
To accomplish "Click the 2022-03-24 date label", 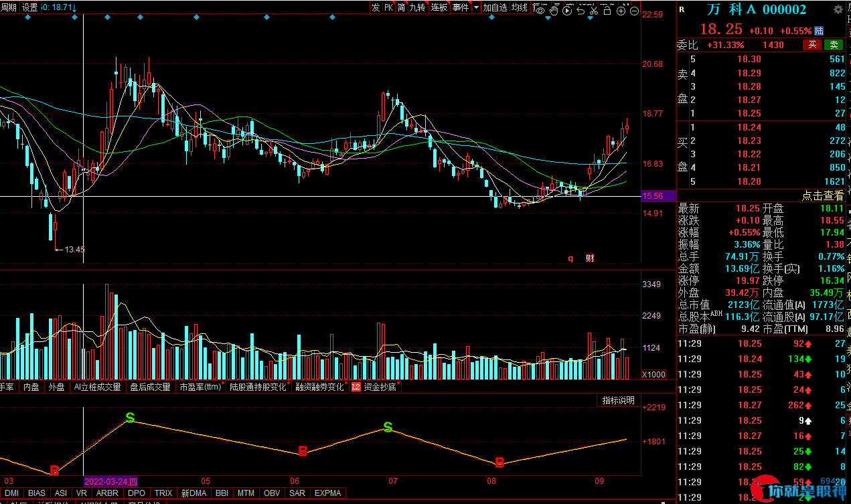I will click(110, 481).
